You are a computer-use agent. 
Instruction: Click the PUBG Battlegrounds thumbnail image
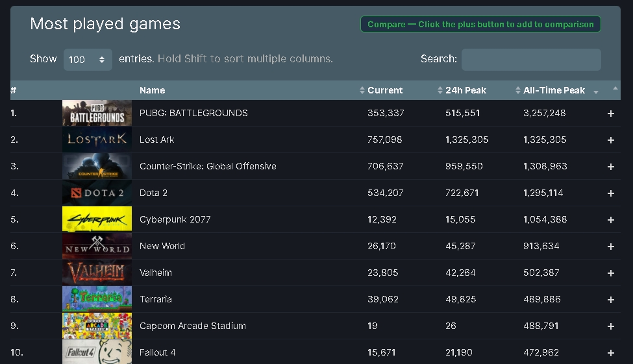pos(97,113)
